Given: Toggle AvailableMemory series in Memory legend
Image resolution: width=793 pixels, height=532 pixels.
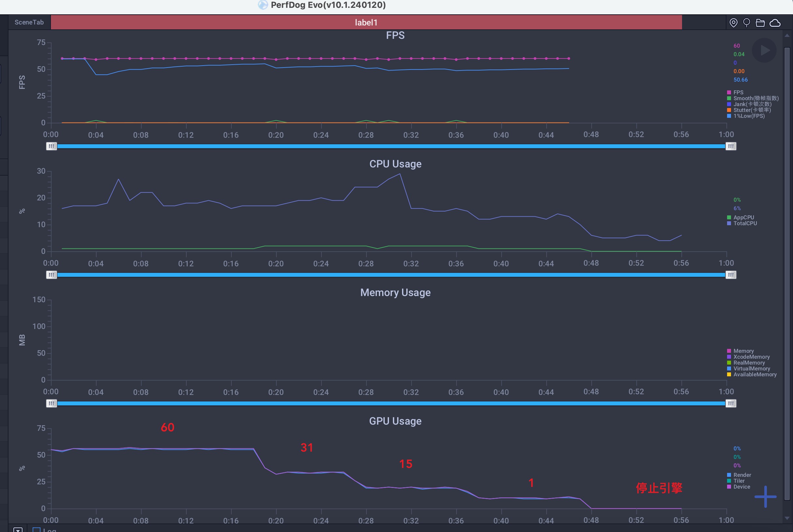Looking at the screenshot, I should [x=754, y=375].
